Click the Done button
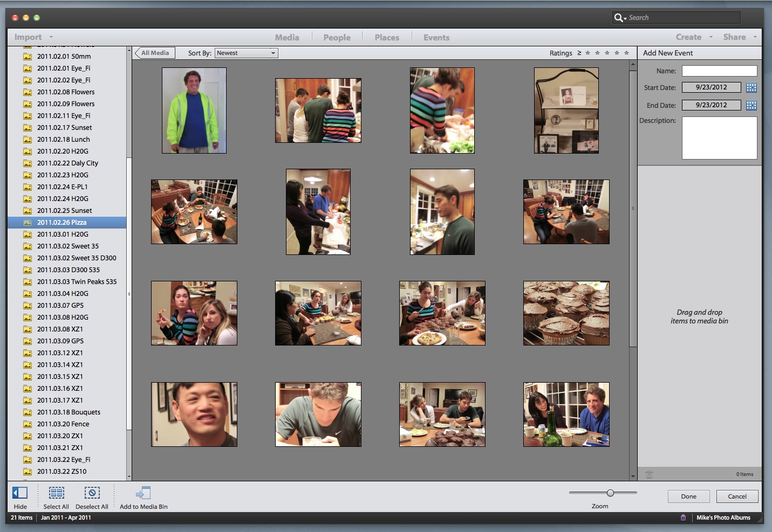 point(688,496)
